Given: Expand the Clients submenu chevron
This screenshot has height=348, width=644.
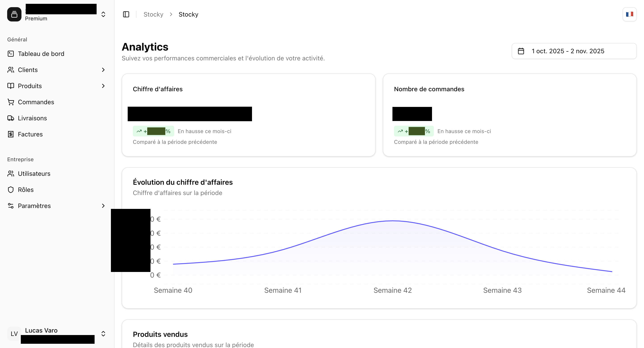Looking at the screenshot, I should [x=103, y=70].
